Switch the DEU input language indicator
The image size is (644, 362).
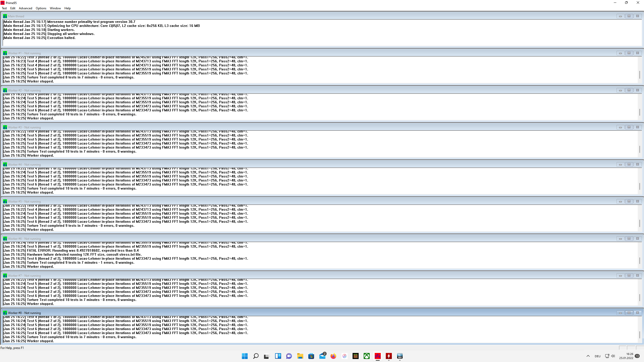tap(598, 356)
